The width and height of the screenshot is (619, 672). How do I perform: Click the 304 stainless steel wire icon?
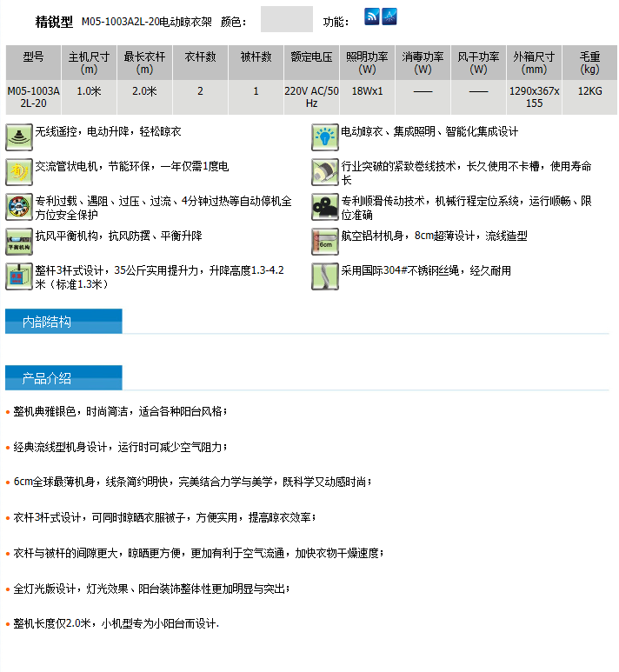click(325, 276)
